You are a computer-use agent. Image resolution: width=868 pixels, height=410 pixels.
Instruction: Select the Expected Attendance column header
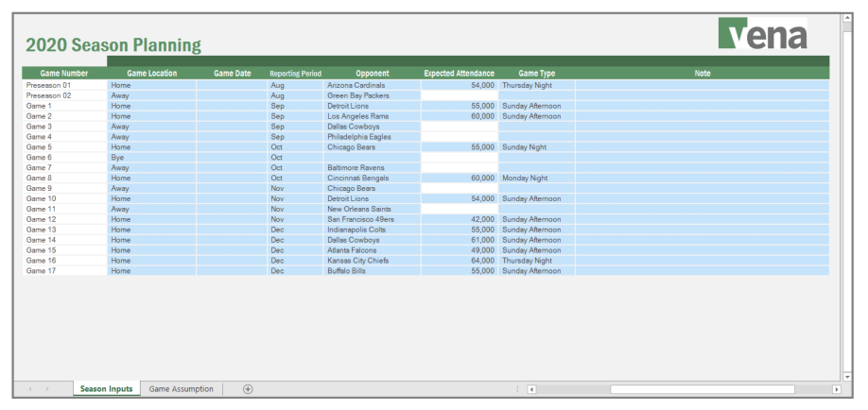coord(460,73)
